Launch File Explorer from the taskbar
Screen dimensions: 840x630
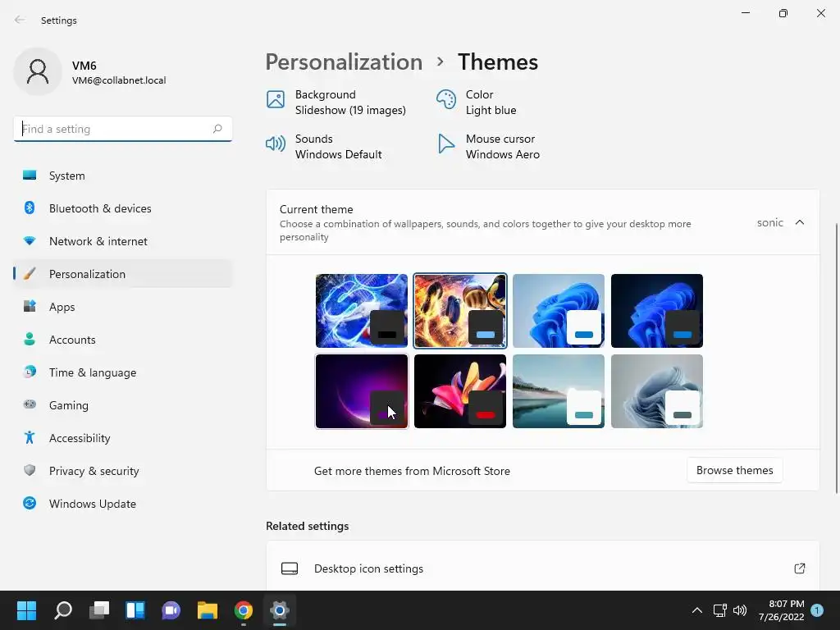208,610
